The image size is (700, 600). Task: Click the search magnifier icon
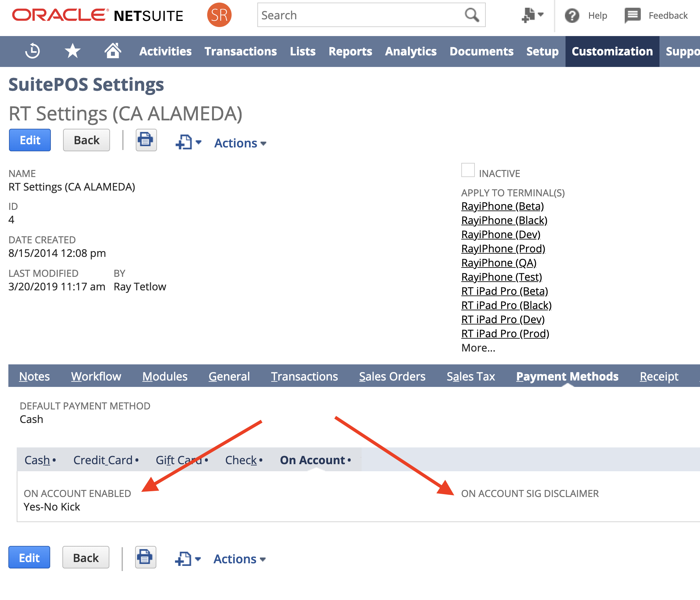[x=472, y=15]
